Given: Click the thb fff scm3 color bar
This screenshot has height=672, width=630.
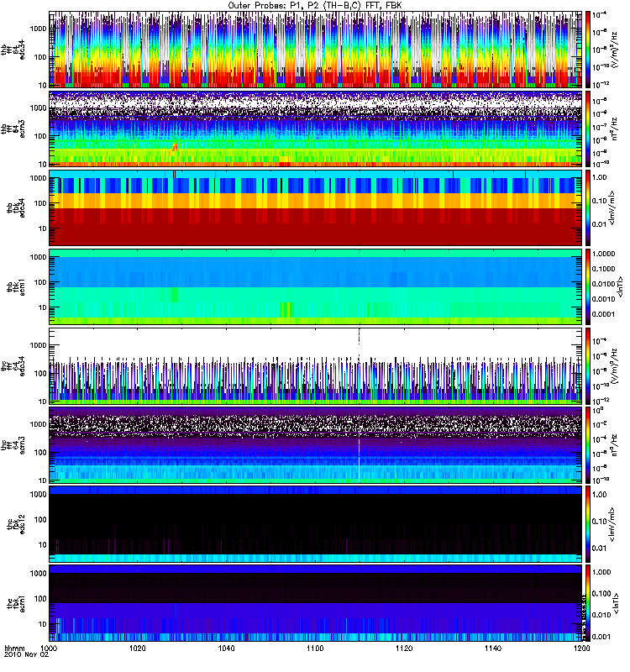Looking at the screenshot, I should (588, 129).
